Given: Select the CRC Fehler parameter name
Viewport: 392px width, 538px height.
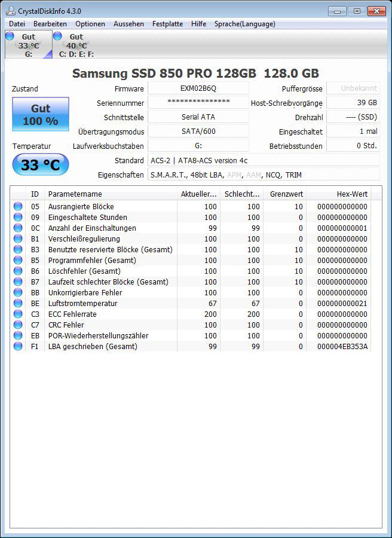Looking at the screenshot, I should click(x=66, y=325).
